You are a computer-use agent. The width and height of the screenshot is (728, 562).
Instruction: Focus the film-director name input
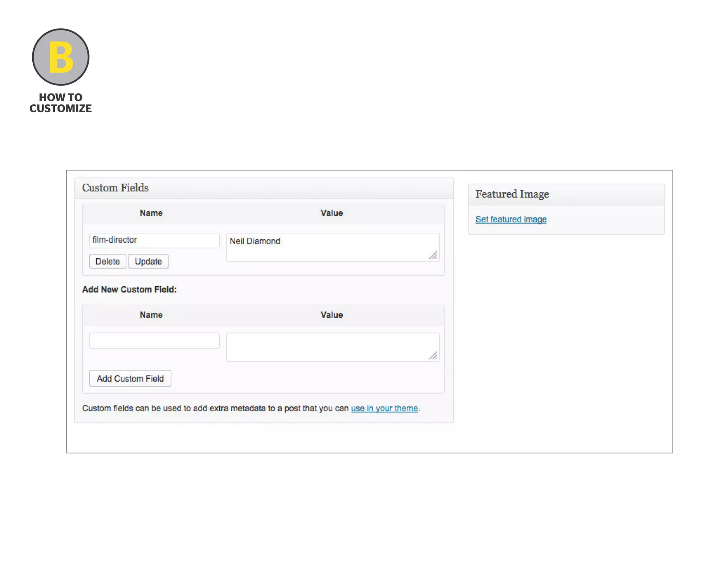pos(154,240)
